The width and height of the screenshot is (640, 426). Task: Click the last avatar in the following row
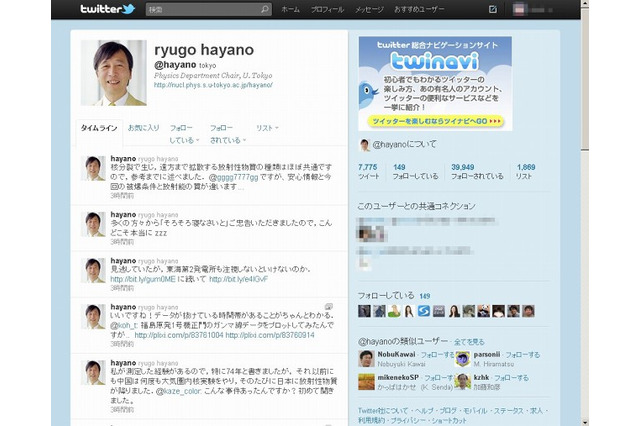pyautogui.click(x=528, y=311)
